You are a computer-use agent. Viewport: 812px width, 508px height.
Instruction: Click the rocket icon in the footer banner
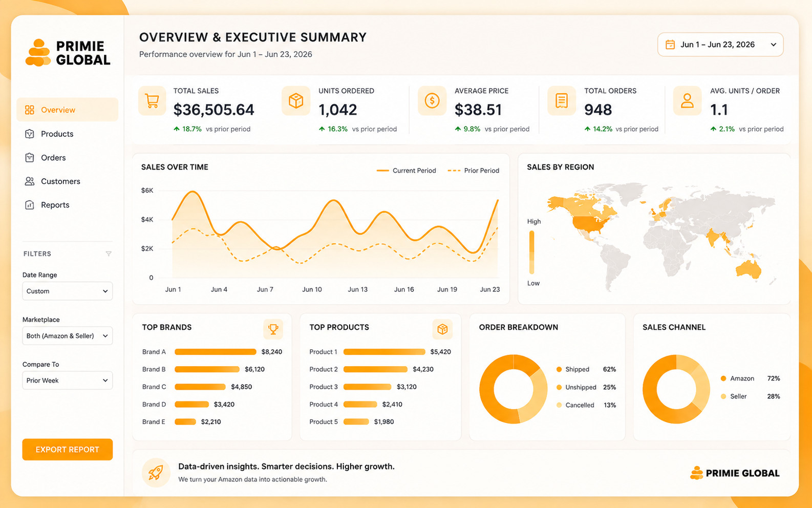click(x=156, y=472)
